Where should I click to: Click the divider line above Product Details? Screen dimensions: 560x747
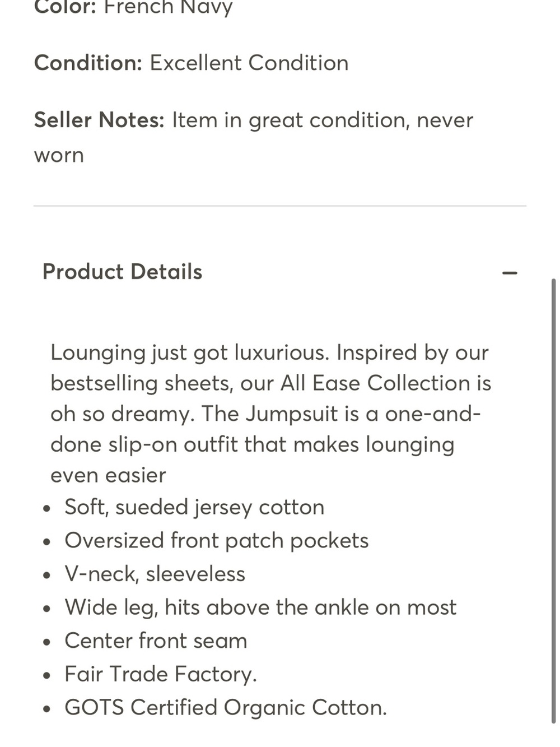(x=280, y=206)
